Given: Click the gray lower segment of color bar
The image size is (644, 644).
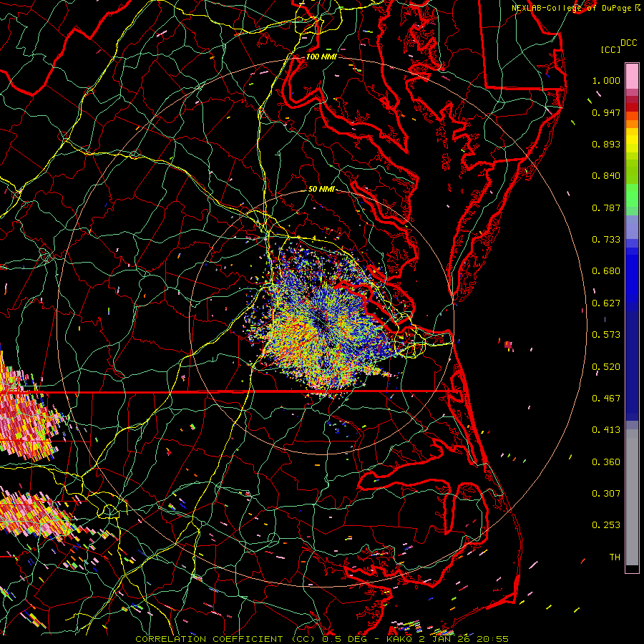Looking at the screenshot, I should pyautogui.click(x=632, y=497).
